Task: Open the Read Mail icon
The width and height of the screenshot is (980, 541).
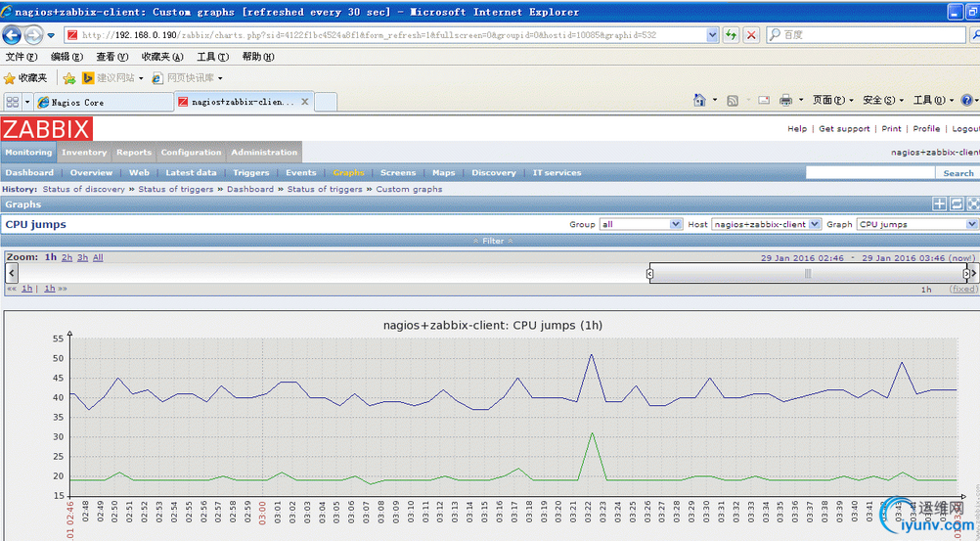Action: click(764, 100)
